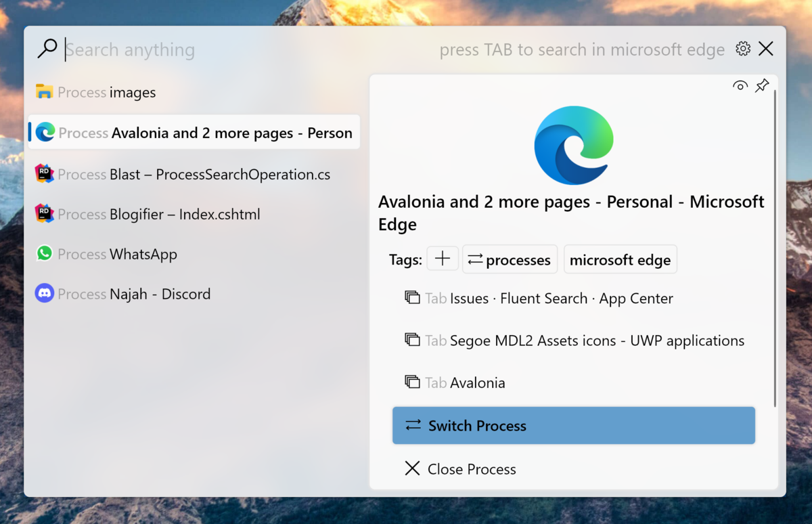The image size is (812, 524).
Task: Click tab icon beside Segoe MDL2 entry
Action: (412, 340)
